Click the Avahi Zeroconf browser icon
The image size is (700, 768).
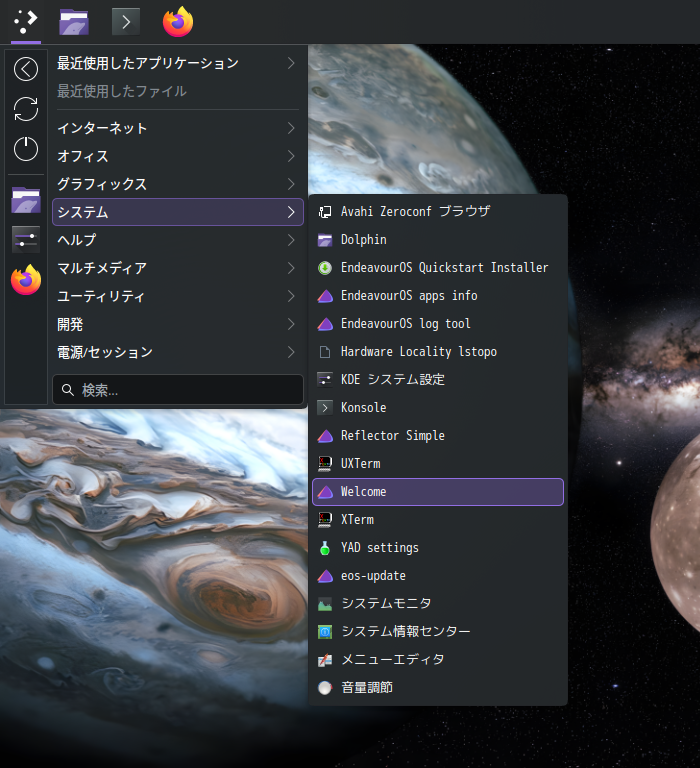325,212
